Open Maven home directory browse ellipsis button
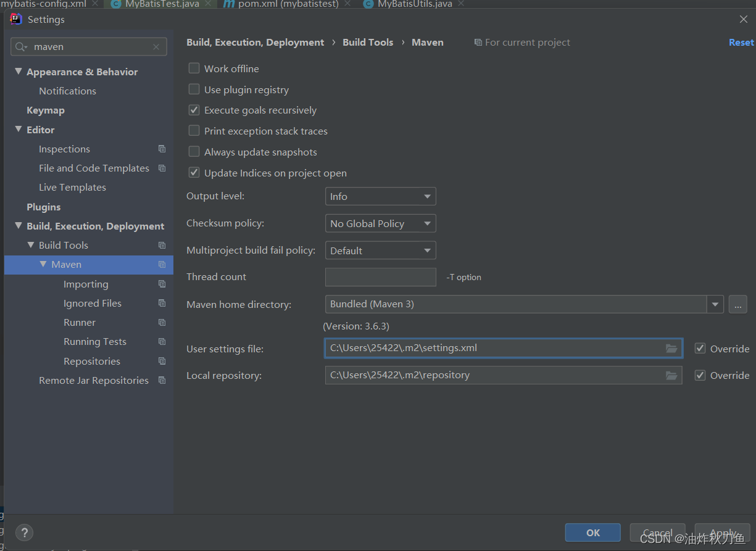756x551 pixels. [738, 304]
